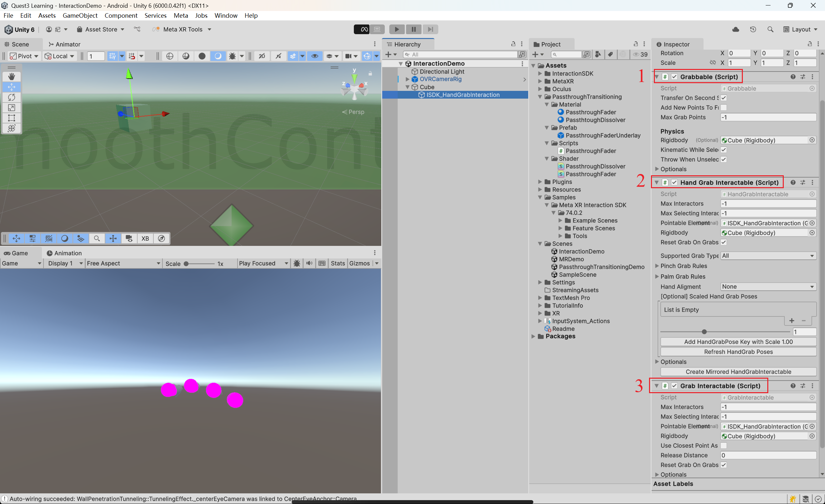
Task: Open Grabbable component help icon
Action: click(793, 77)
